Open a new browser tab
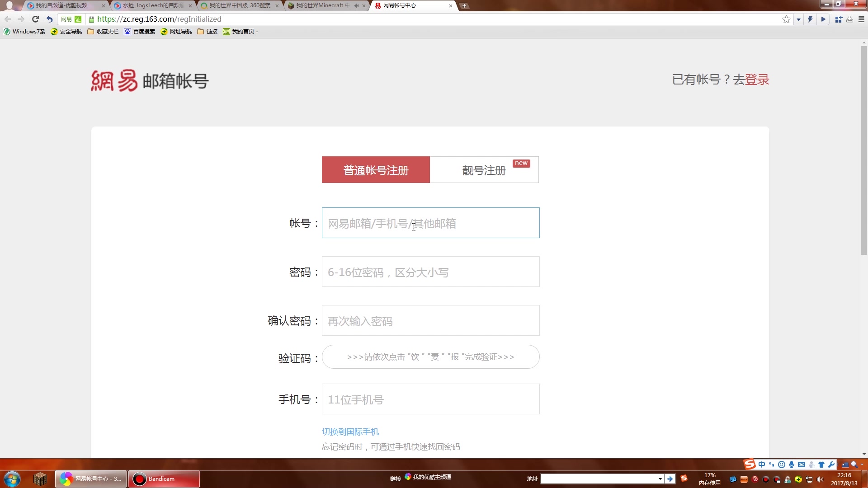868x488 pixels. (464, 6)
